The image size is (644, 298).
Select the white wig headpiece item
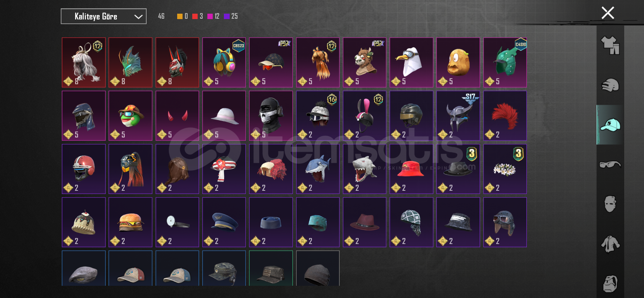[x=84, y=62]
